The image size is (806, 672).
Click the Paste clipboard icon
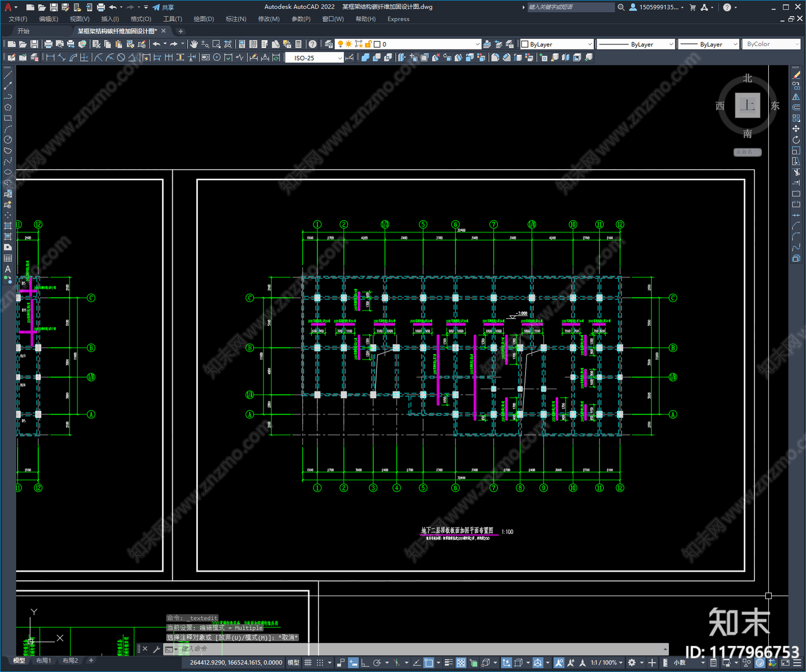(118, 44)
